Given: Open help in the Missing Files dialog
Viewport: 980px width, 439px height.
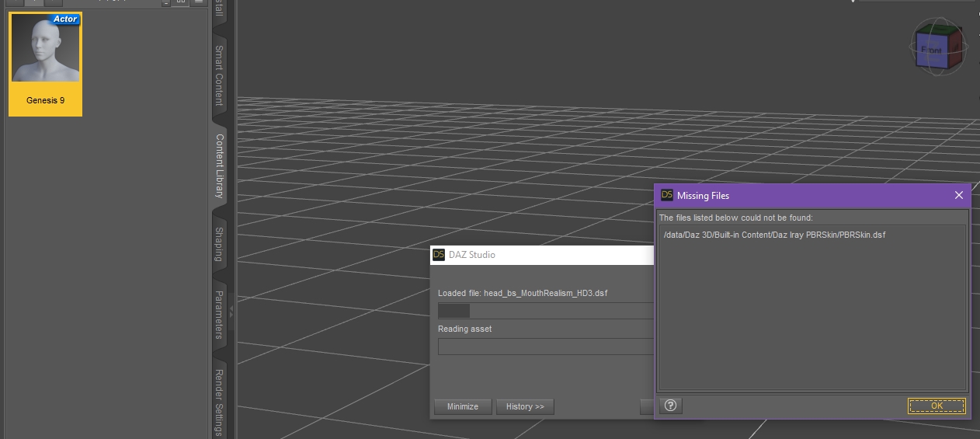Looking at the screenshot, I should (671, 406).
